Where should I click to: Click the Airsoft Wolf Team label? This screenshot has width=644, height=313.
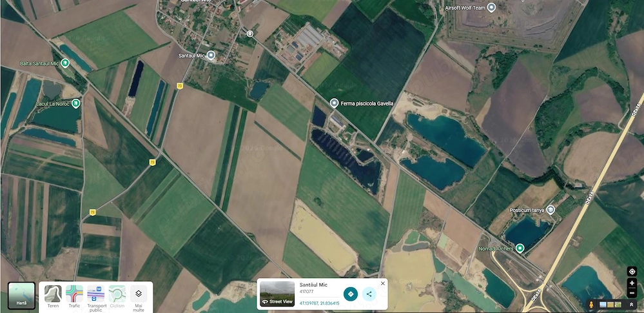tap(465, 8)
